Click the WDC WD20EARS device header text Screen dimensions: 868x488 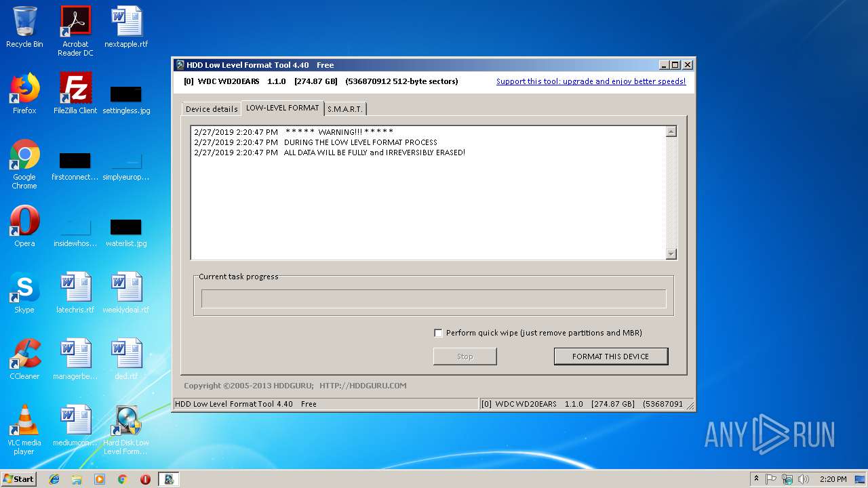[321, 81]
